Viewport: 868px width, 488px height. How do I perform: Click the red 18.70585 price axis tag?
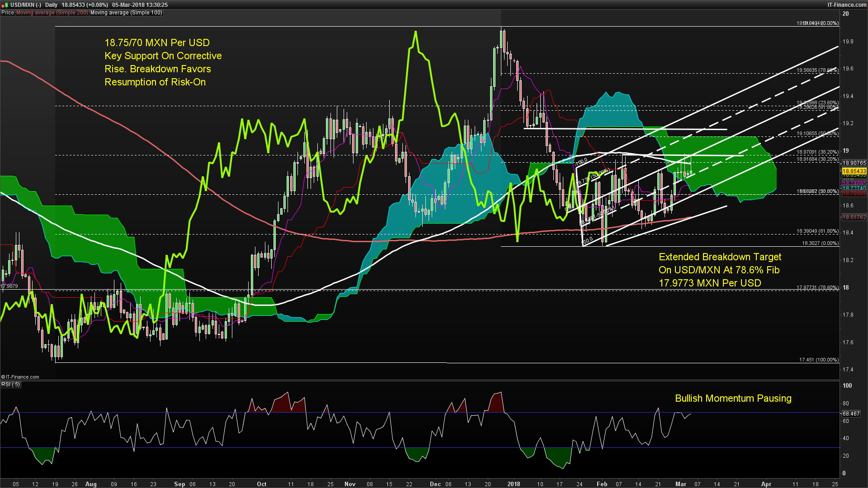(854, 193)
